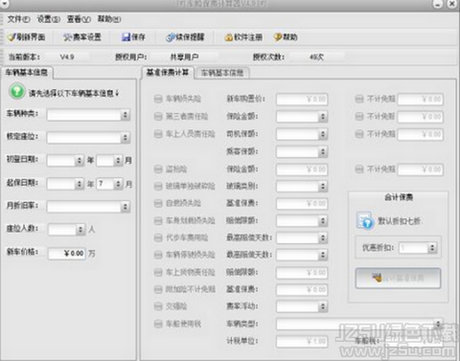The image size is (460, 361).
Task: Click the 初登日期 year spinner
Action: point(65,160)
